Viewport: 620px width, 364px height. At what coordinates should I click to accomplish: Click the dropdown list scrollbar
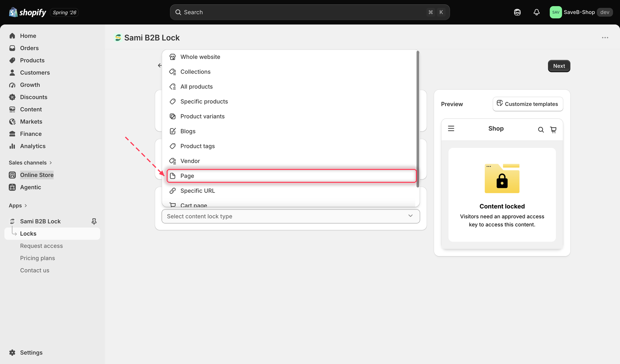(x=418, y=119)
